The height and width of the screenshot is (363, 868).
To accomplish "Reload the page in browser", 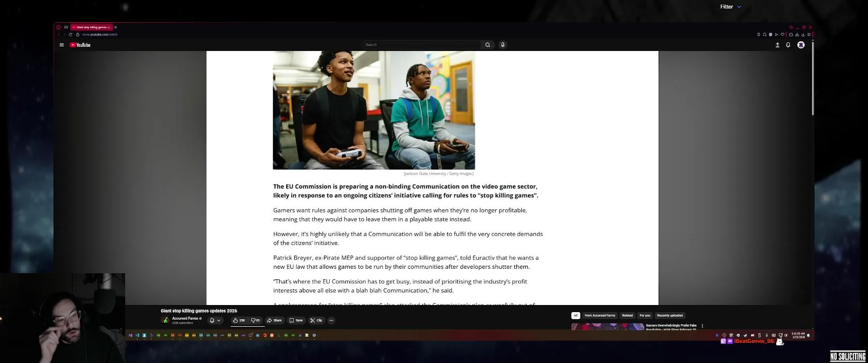I will tap(70, 34).
